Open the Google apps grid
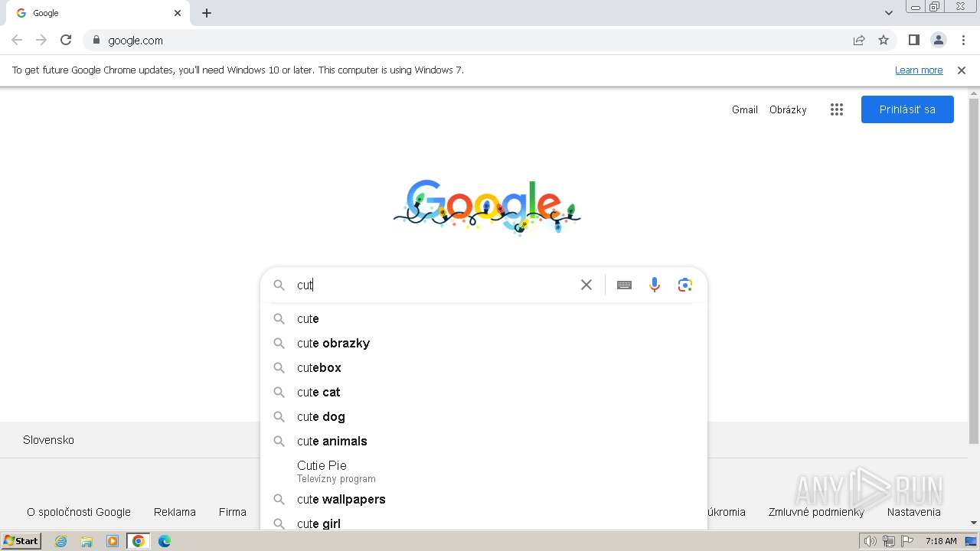The image size is (980, 551). point(837,109)
